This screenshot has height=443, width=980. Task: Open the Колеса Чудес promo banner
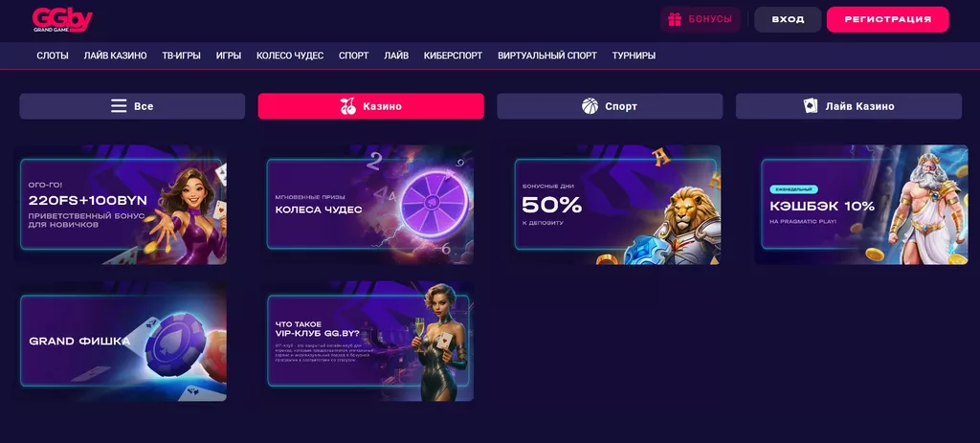367,205
